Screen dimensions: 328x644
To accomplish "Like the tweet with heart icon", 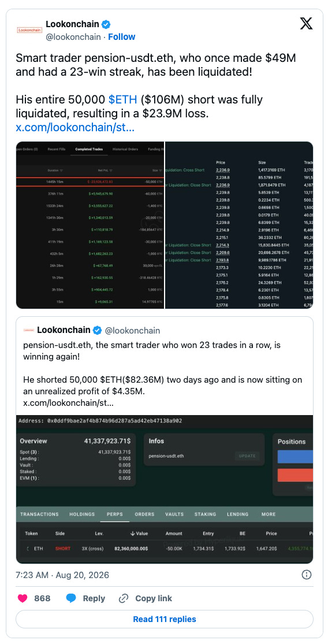I will (23, 598).
